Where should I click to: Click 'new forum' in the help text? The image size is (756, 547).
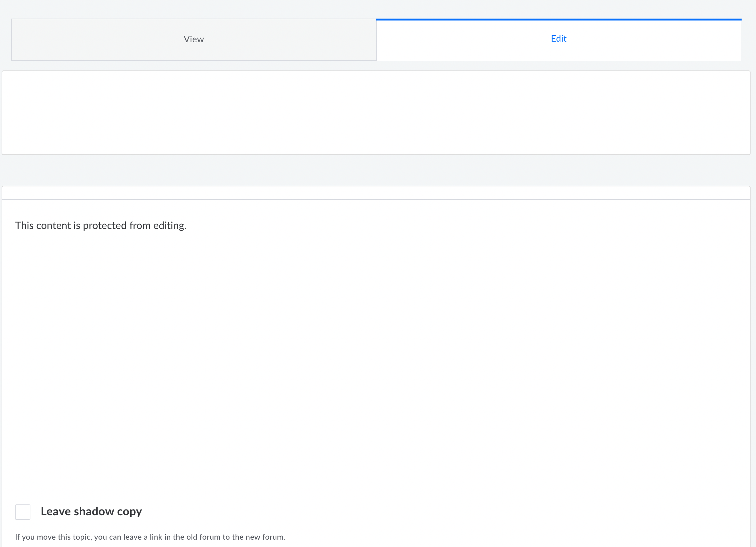[265, 537]
